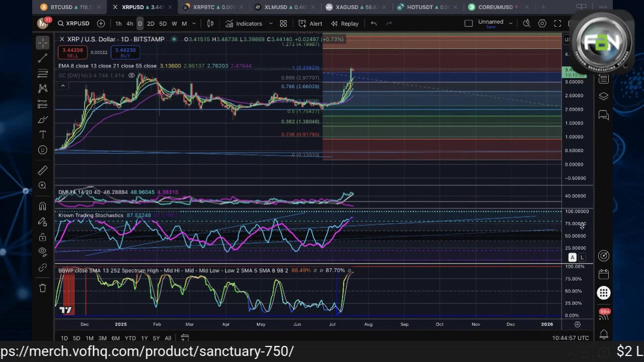
Task: Toggle visibility of the GC DW indicator
Action: (x=132, y=75)
